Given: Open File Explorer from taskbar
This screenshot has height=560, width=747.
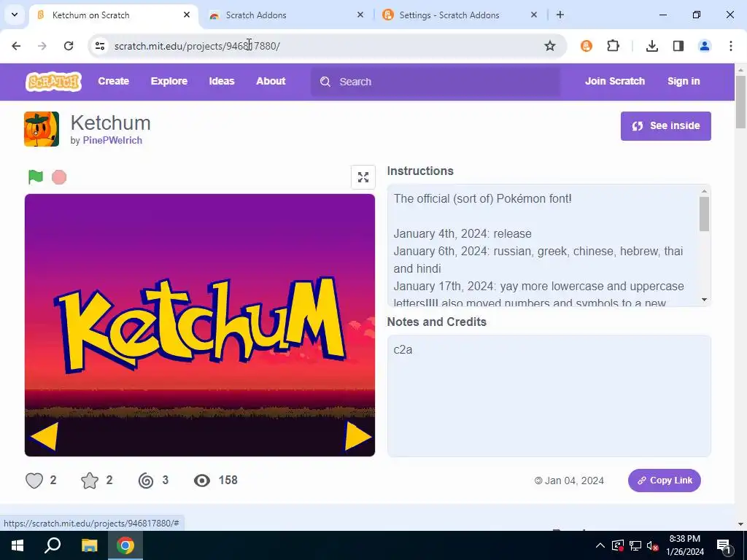Looking at the screenshot, I should (x=89, y=545).
